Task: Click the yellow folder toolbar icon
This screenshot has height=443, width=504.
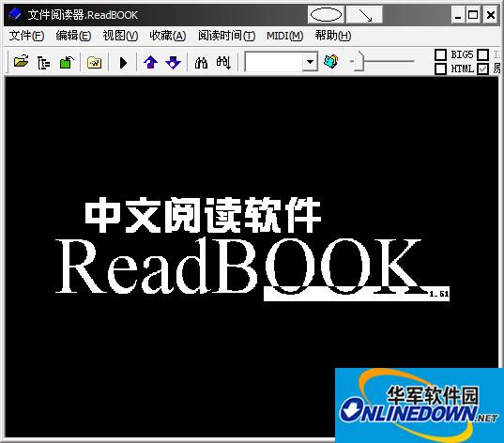Action: (94, 62)
